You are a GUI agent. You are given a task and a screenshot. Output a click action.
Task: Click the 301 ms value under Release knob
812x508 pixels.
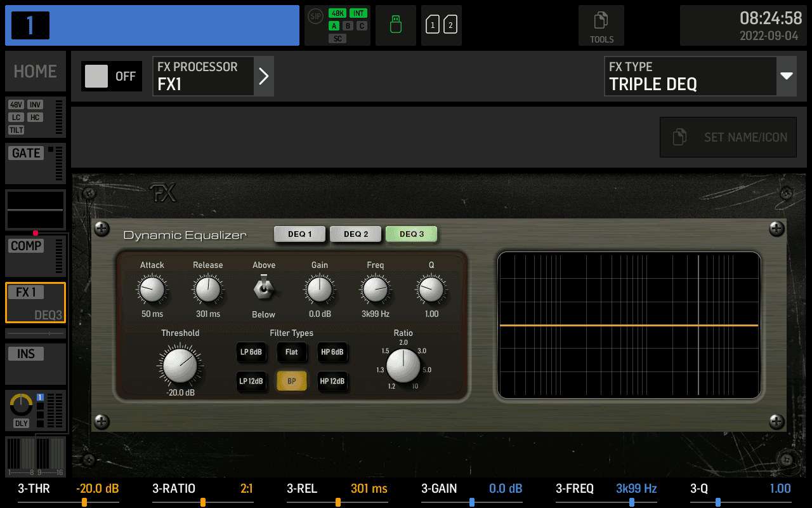tap(208, 314)
